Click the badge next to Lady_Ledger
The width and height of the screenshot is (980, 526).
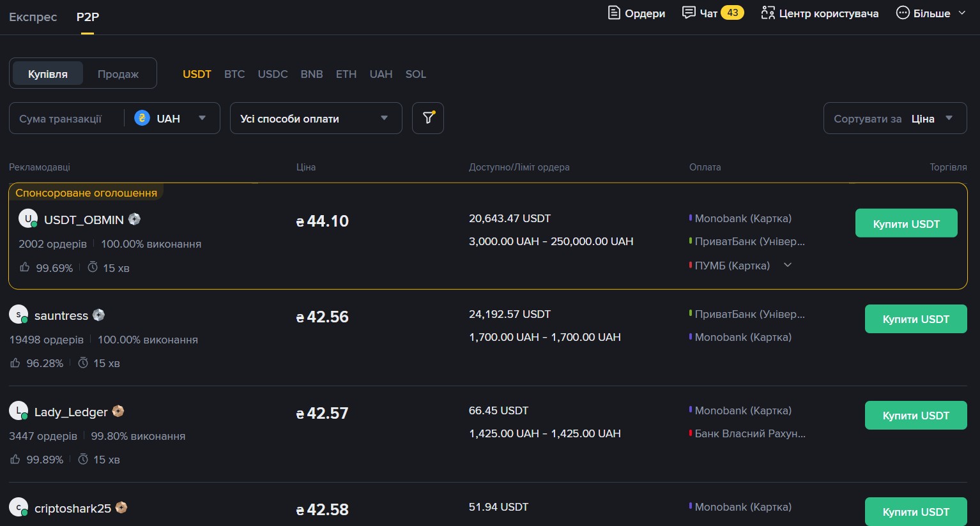point(118,411)
